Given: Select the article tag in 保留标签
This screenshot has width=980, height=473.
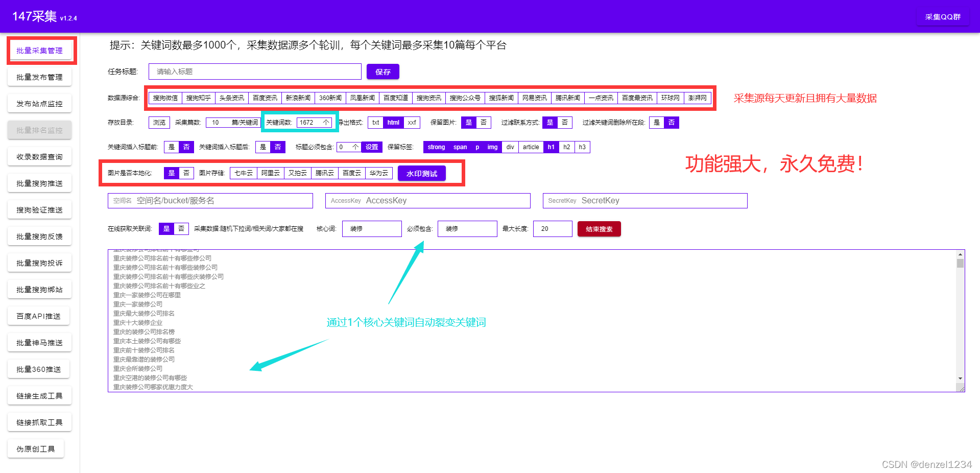Looking at the screenshot, I should pyautogui.click(x=531, y=147).
